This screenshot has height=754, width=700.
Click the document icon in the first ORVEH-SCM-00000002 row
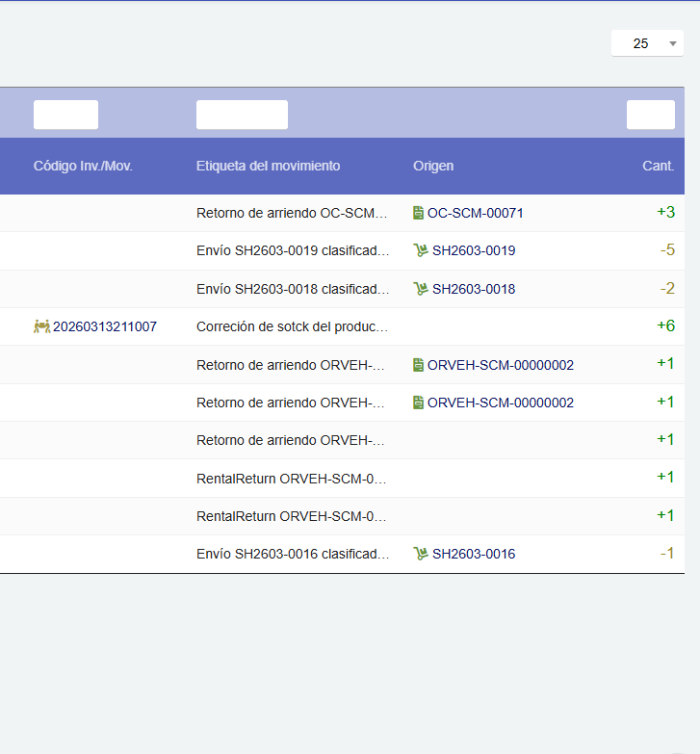[418, 365]
